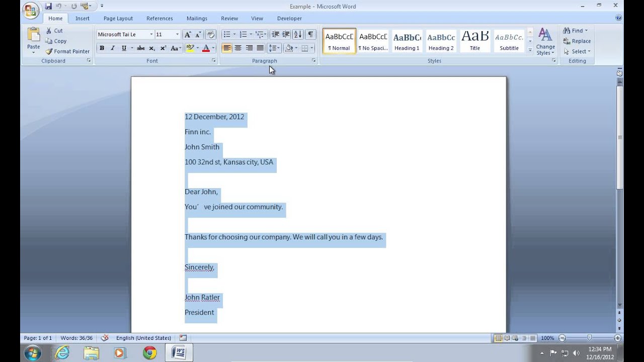Center align the selected text
Viewport: 644px width, 362px height.
[x=238, y=48]
